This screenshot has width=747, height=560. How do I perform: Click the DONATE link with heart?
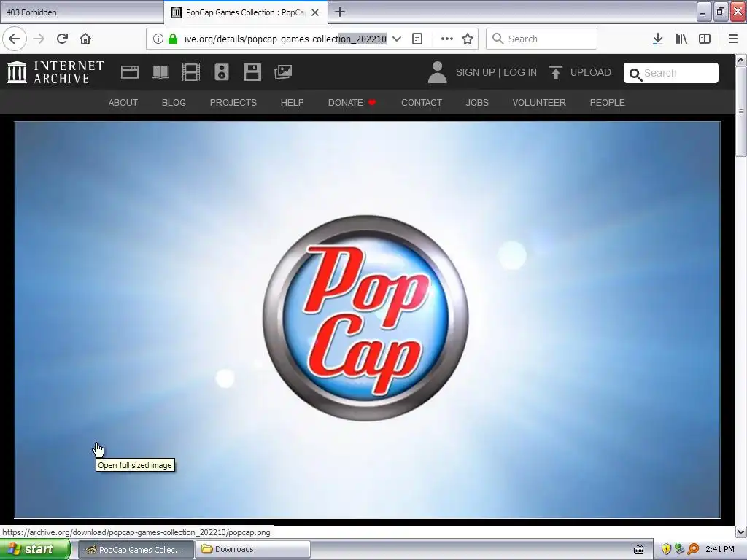pos(352,102)
